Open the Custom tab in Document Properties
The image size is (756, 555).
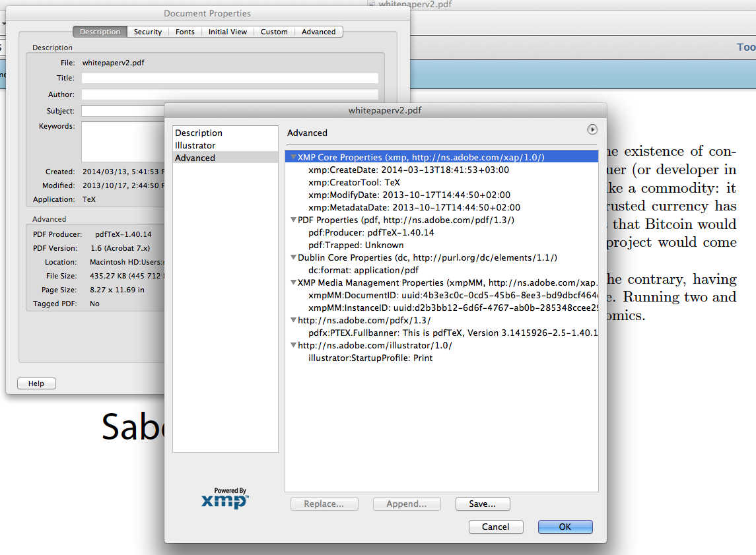coord(274,32)
